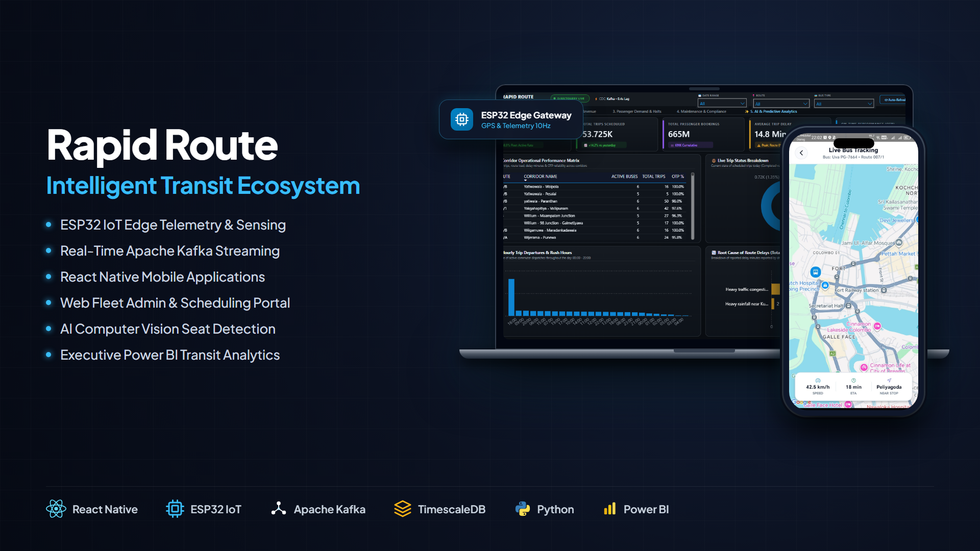Screen dimensions: 980x551
Task: Click the Real-Time Apache Kafka Streaming bullet
Action: (170, 251)
